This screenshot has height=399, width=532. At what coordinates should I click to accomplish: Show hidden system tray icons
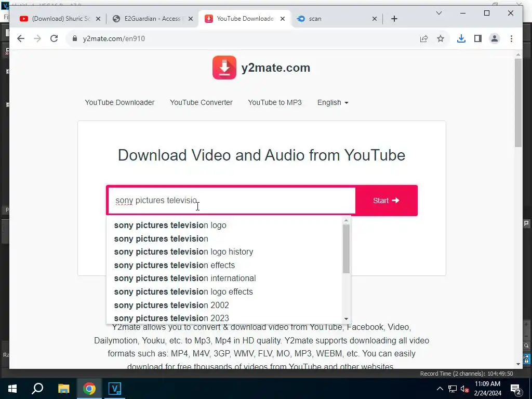click(440, 389)
